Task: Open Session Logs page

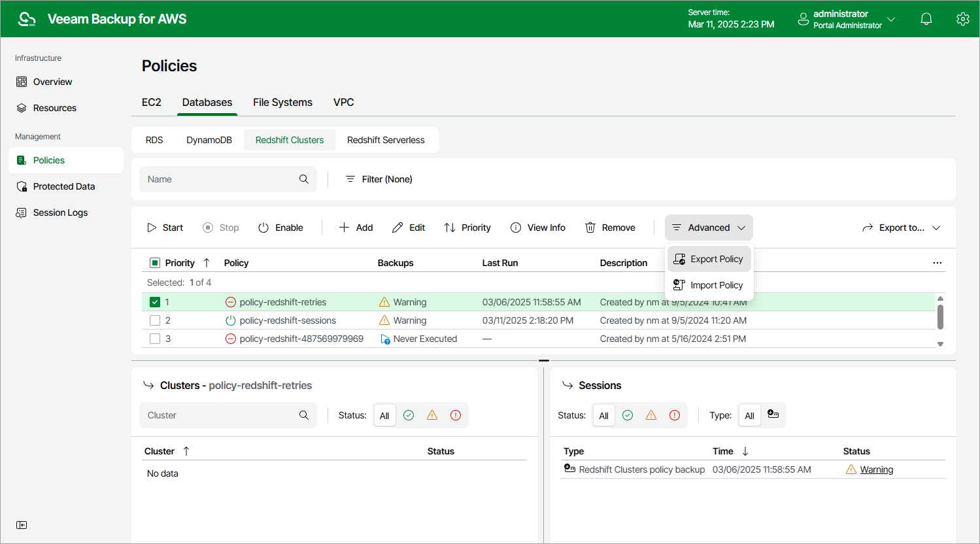Action: [66, 212]
